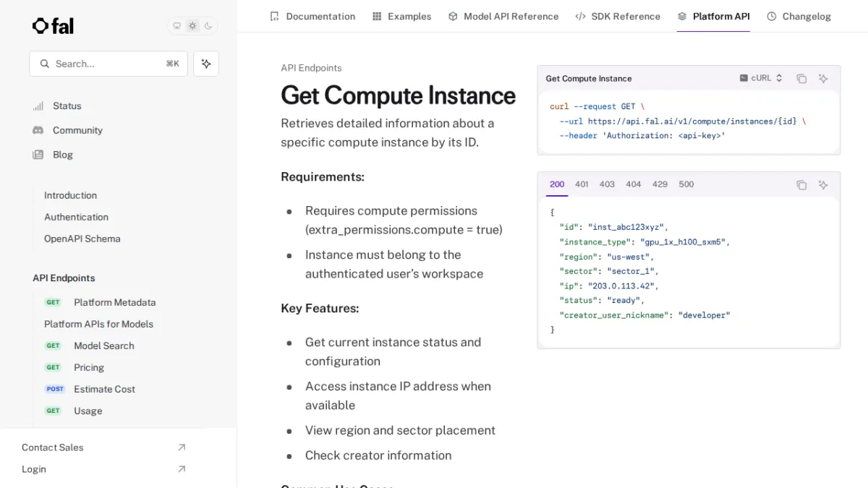Click the "203.0.113.42" IP value

click(623, 286)
